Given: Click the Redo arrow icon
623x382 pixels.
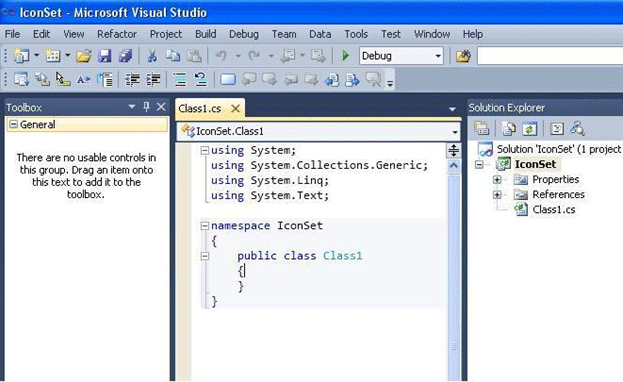Looking at the screenshot, I should click(254, 56).
